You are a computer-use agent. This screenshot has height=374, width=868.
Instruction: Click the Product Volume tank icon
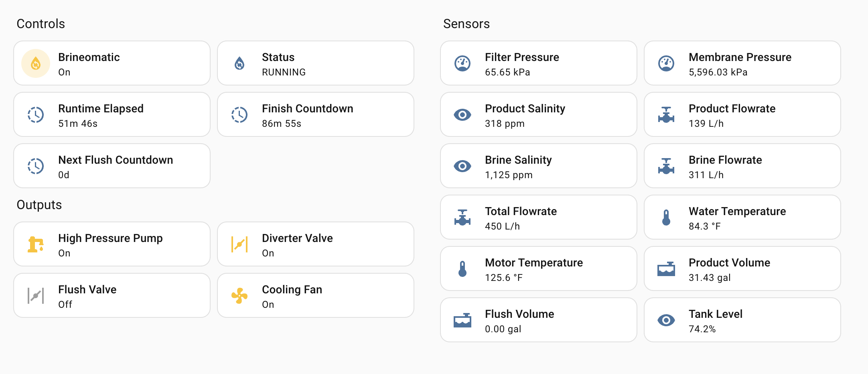[x=666, y=268]
